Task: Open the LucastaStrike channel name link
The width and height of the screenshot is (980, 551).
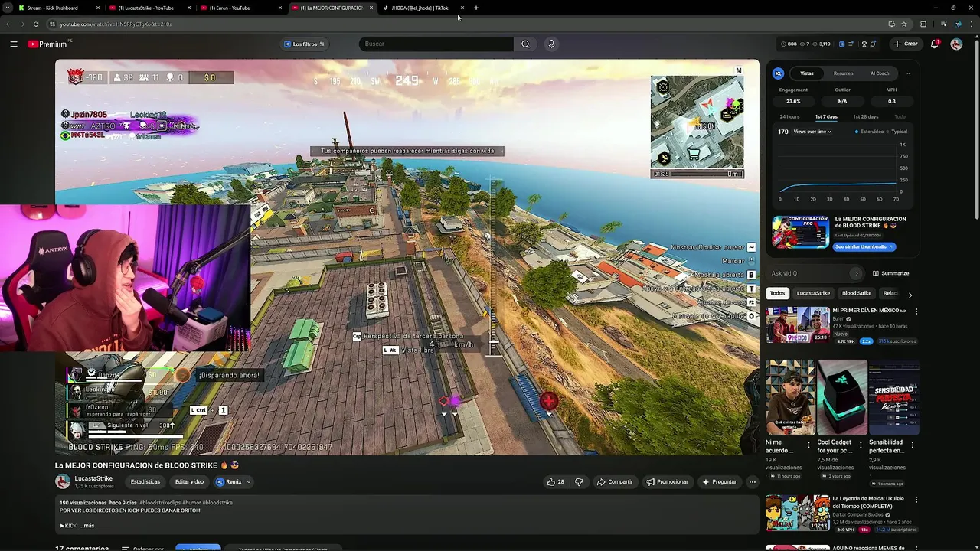Action: pyautogui.click(x=93, y=478)
